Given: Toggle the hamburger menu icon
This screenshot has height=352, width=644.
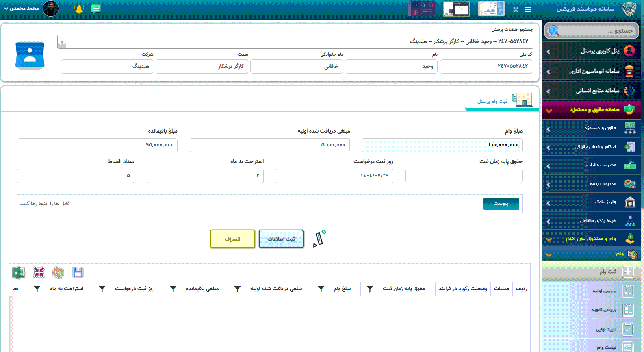Looking at the screenshot, I should pyautogui.click(x=528, y=9).
